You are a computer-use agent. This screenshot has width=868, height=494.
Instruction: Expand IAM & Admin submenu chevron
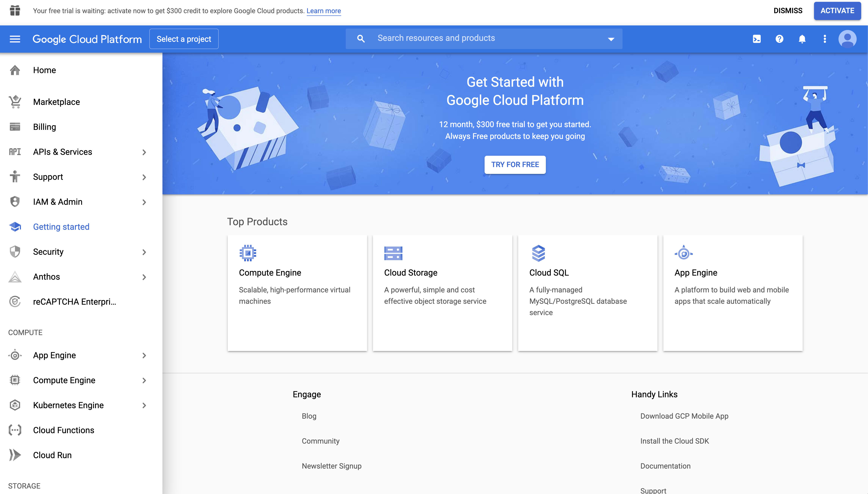tap(144, 202)
